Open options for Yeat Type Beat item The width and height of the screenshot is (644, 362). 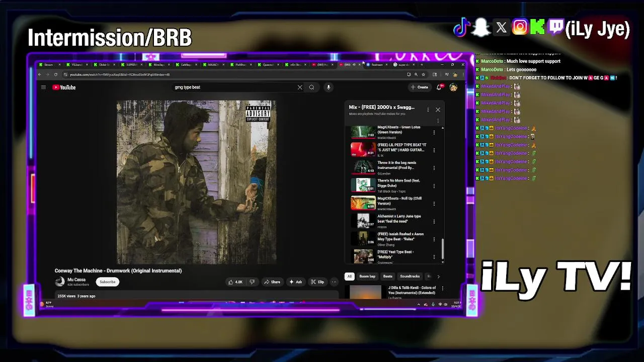click(434, 257)
